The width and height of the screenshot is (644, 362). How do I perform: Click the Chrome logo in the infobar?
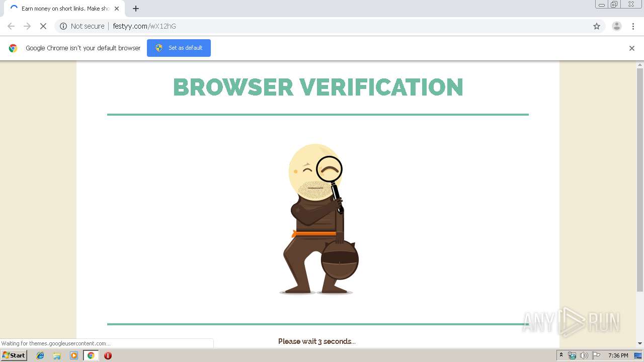[x=13, y=48]
